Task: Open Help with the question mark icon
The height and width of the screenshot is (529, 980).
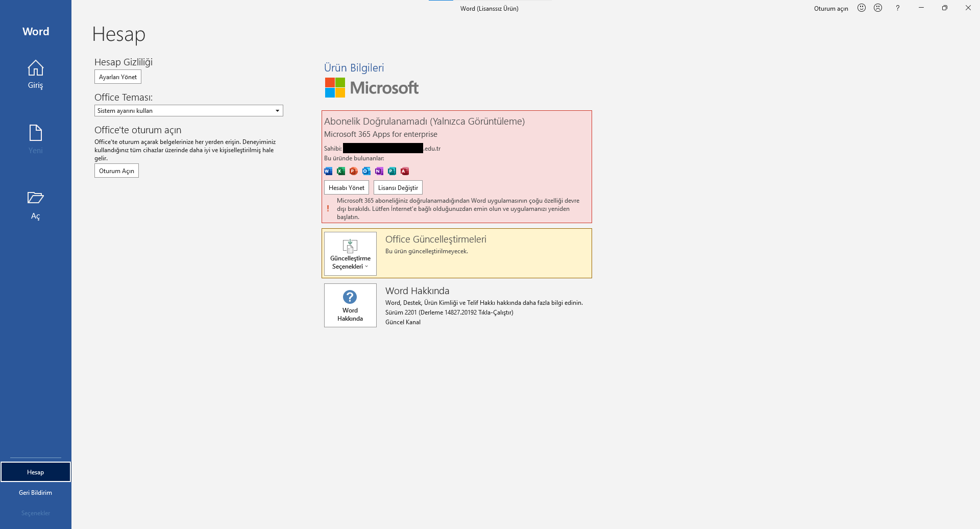Action: pos(897,8)
